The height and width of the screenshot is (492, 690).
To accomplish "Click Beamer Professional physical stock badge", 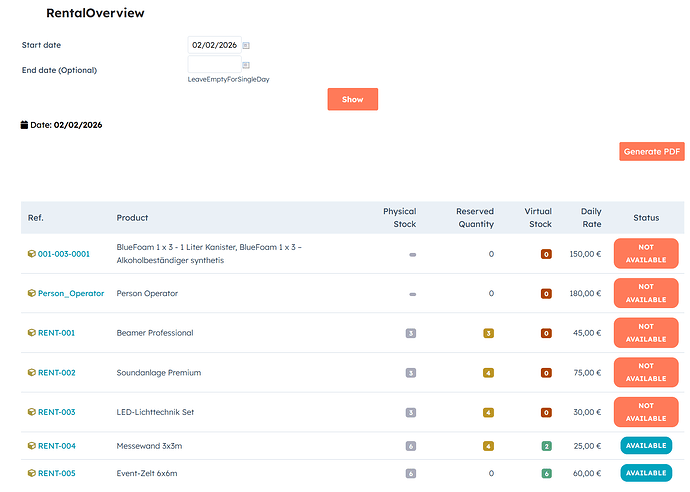I will pos(411,333).
